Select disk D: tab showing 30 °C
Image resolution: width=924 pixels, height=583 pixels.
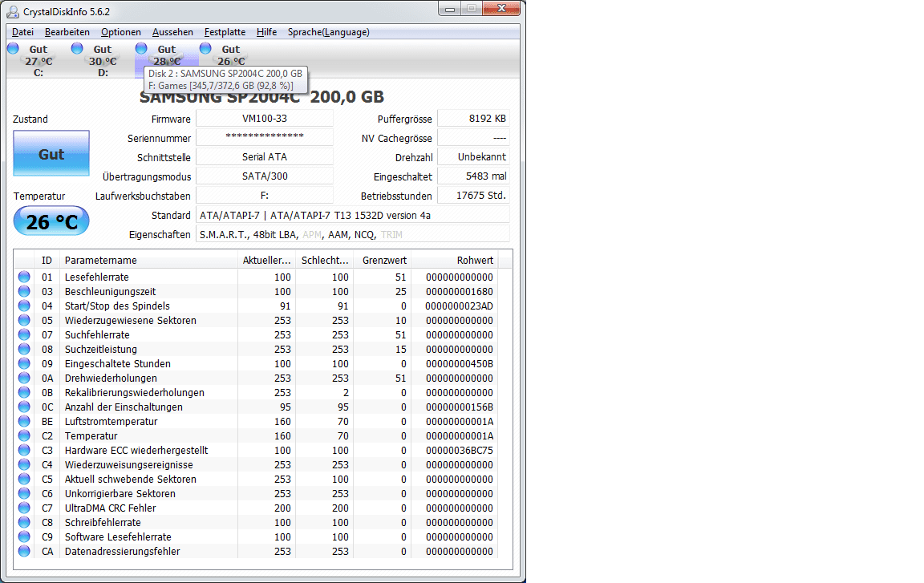coord(103,60)
